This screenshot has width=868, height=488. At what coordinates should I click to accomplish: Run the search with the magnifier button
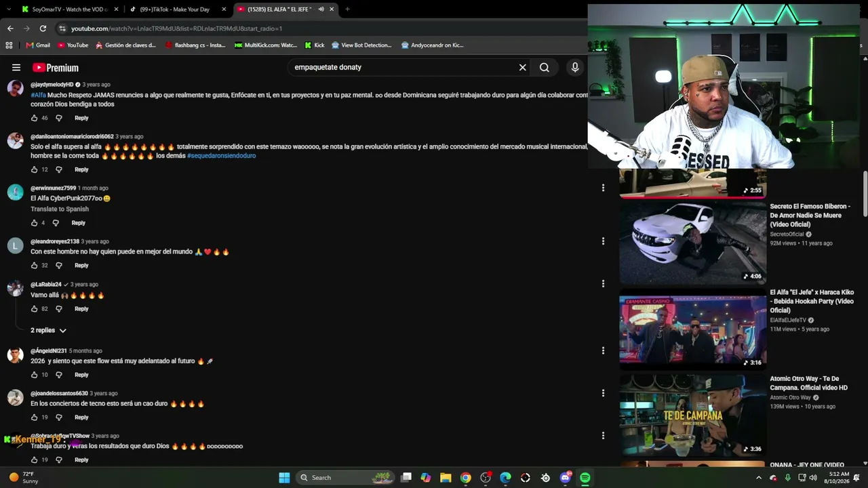(545, 68)
